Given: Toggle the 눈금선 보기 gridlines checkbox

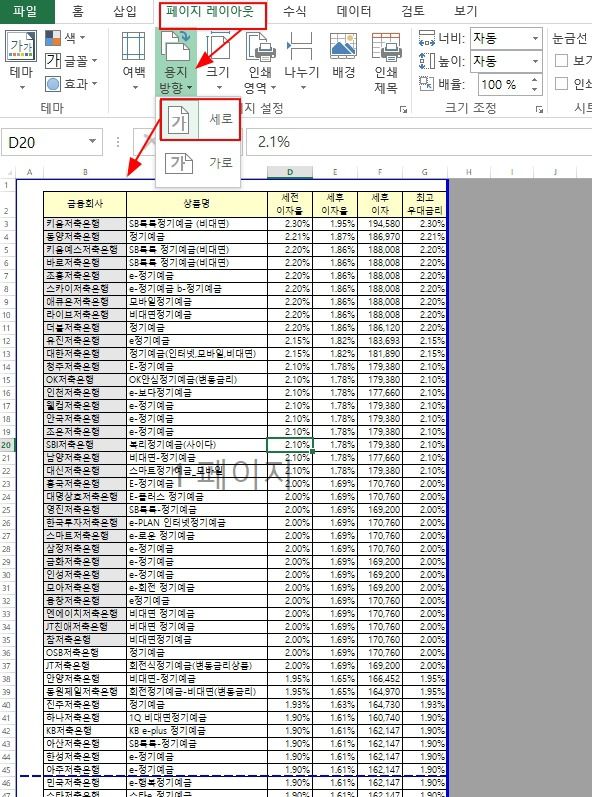Looking at the screenshot, I should coord(561,60).
